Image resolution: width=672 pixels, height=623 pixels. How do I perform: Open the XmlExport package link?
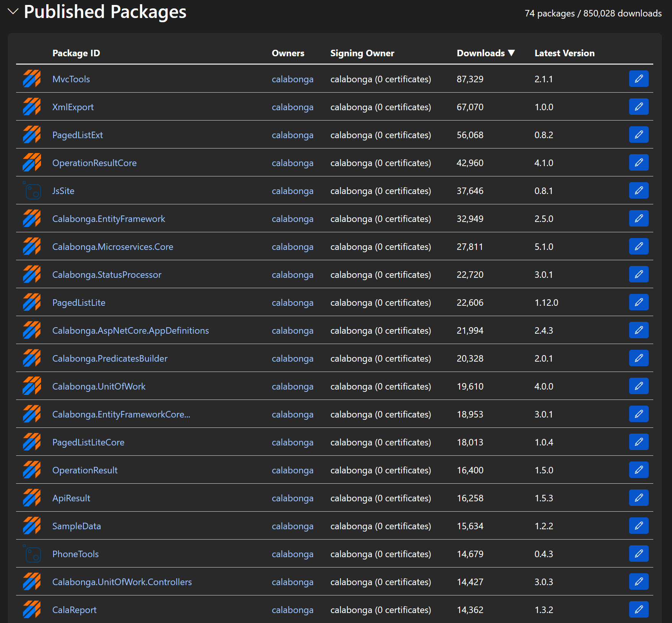coord(73,107)
